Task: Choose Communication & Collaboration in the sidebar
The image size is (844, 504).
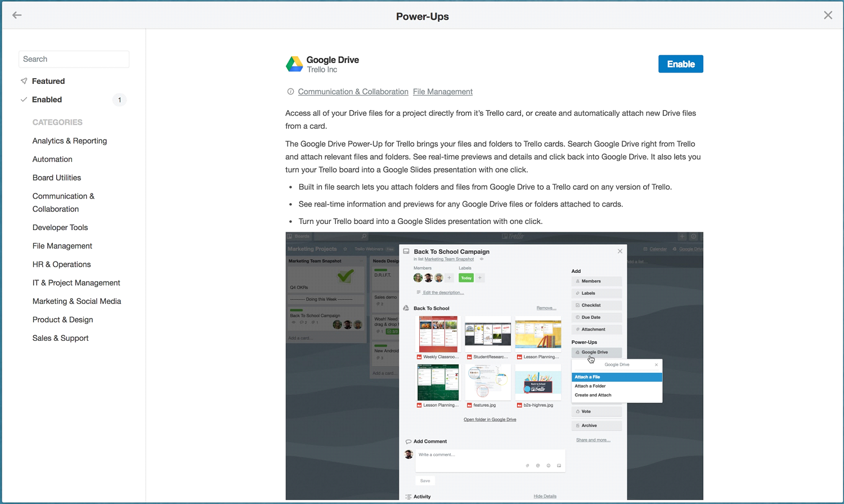Action: (x=64, y=202)
